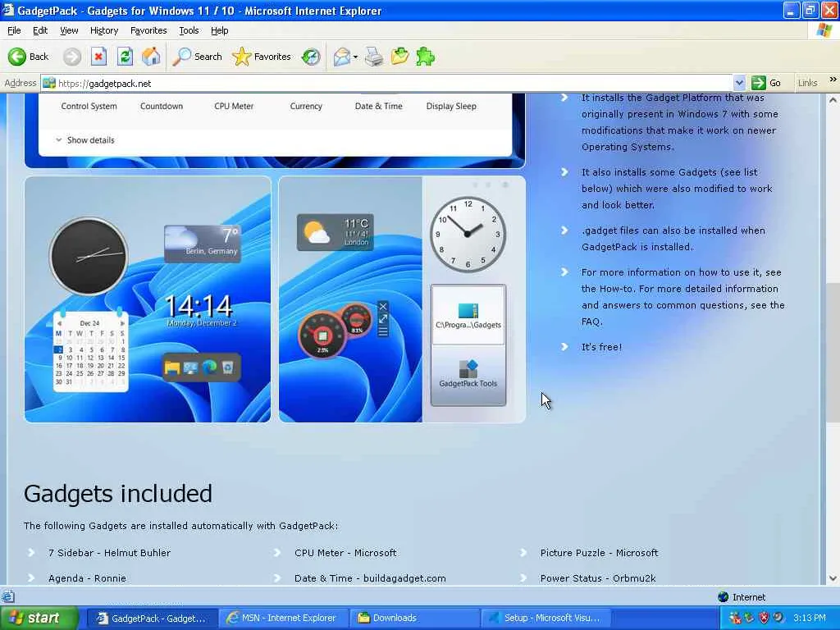This screenshot has width=840, height=630.
Task: Switch to Downloads taskbar button
Action: [x=413, y=618]
